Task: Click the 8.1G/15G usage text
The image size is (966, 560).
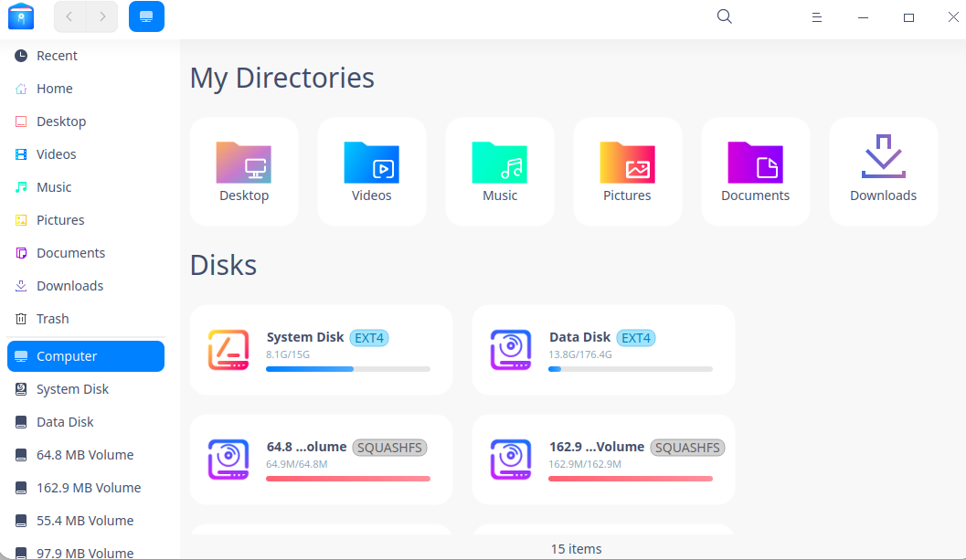Action: coord(288,354)
